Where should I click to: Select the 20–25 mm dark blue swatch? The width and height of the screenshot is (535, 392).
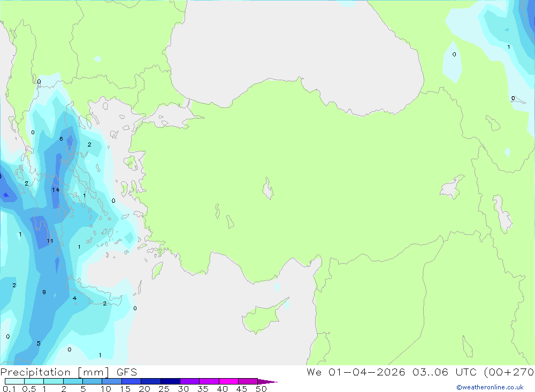[150, 381]
